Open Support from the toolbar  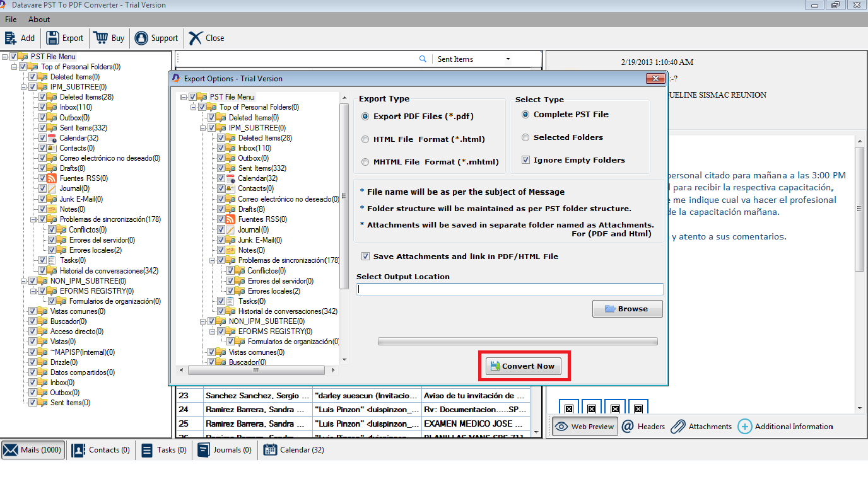tap(156, 38)
